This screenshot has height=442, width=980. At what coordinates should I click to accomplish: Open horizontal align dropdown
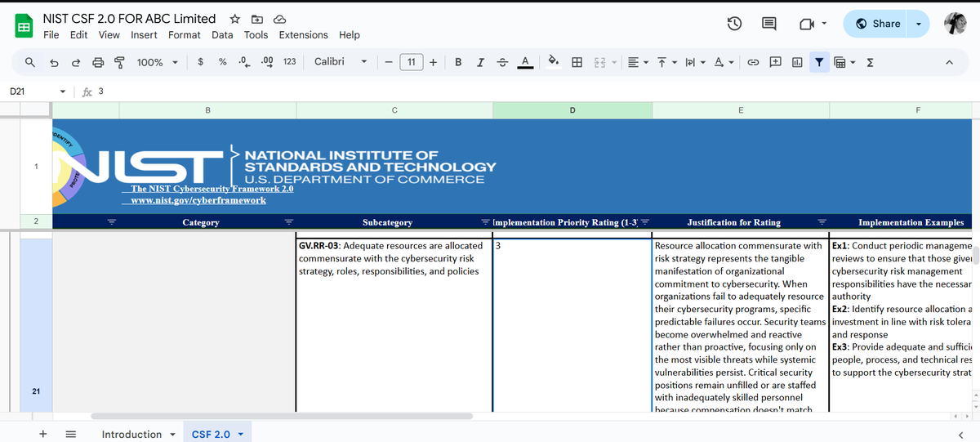click(636, 62)
